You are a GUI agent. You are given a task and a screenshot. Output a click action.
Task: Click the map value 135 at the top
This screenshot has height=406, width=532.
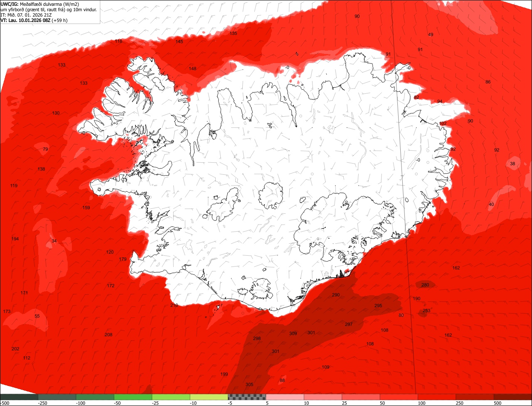pos(233,33)
